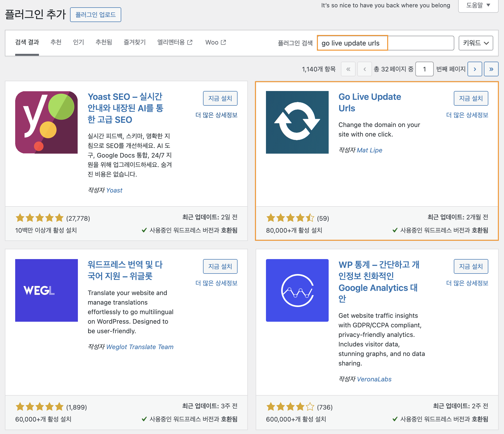Click the WP Statistics plugin icon
Viewport: 504px width, 434px height.
point(297,290)
